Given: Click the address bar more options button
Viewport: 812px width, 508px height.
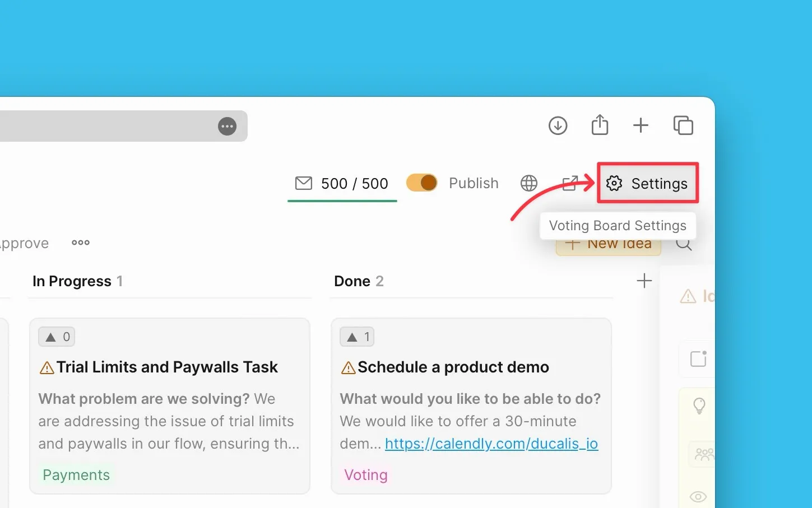Looking at the screenshot, I should point(227,127).
